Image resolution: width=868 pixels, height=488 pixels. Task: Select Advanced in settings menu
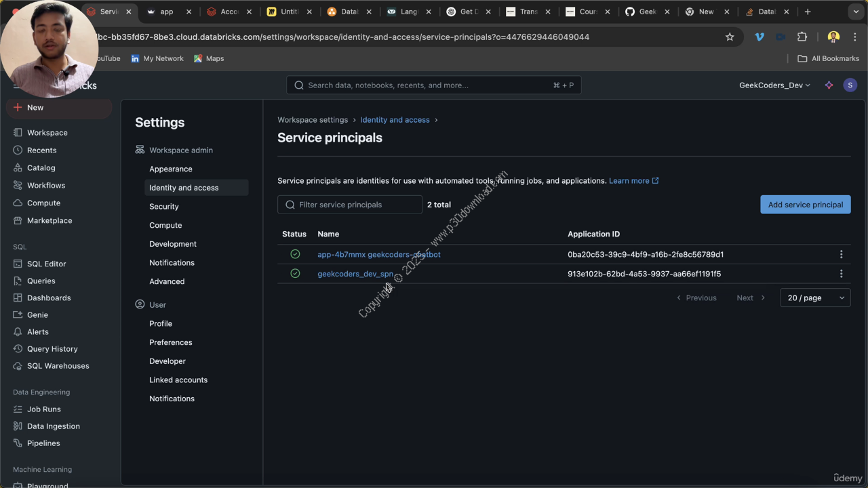click(x=167, y=282)
